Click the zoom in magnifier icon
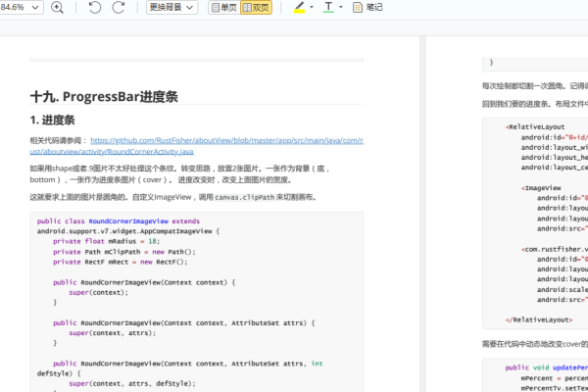The width and height of the screenshot is (588, 392). 57,7
